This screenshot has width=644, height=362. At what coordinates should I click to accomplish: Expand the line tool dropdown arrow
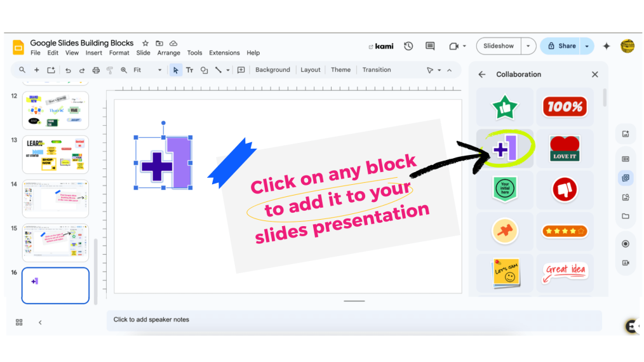[228, 70]
